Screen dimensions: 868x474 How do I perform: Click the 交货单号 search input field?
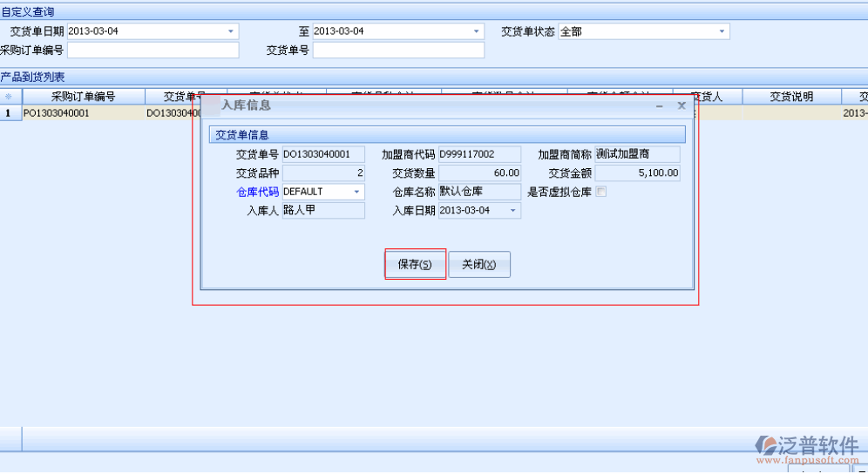pyautogui.click(x=398, y=51)
